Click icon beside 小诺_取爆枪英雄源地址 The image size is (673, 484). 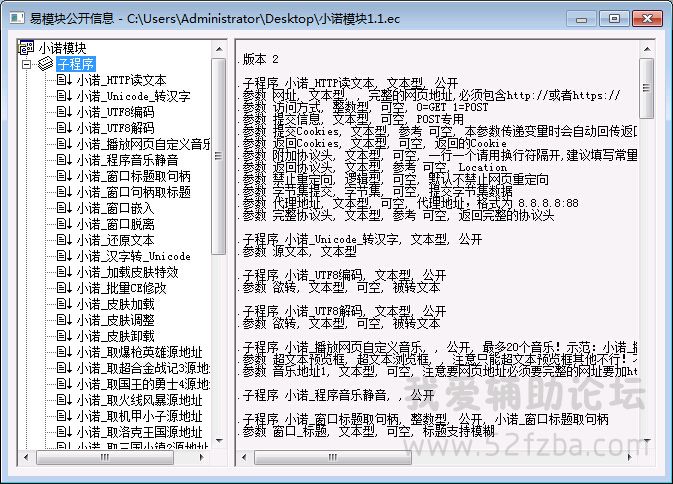point(64,352)
